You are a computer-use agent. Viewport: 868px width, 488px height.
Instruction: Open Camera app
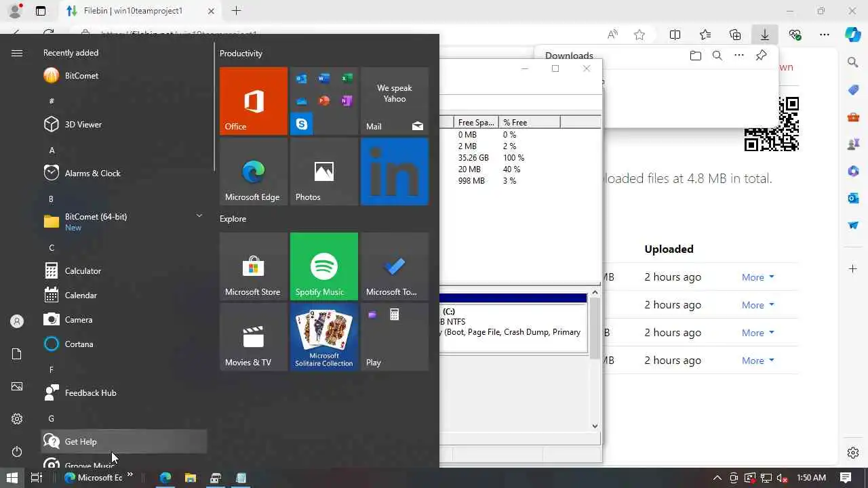[x=124, y=320]
